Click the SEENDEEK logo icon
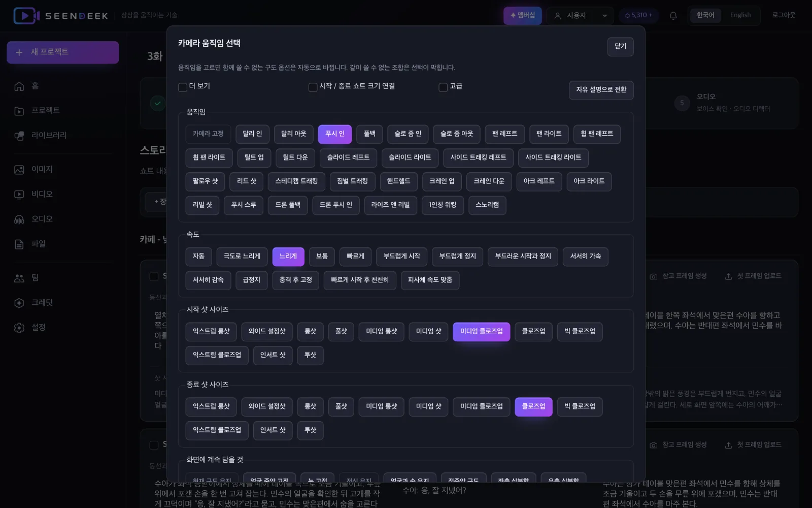This screenshot has height=508, width=812. (26, 16)
